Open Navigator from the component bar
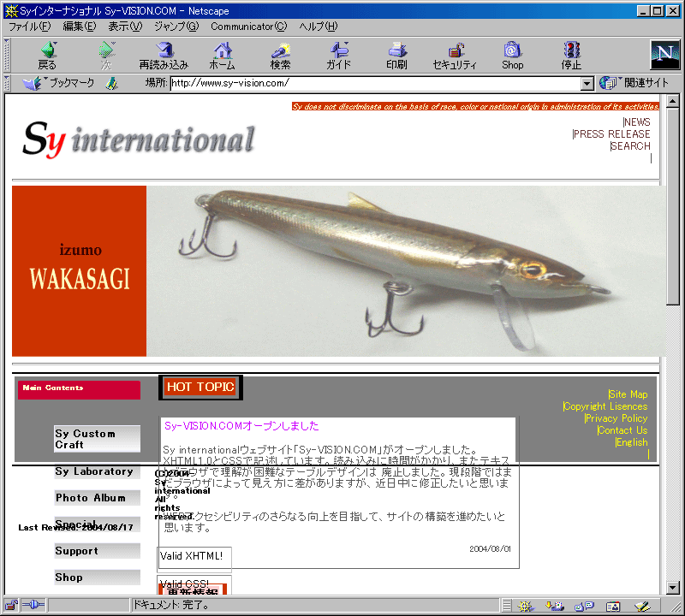The height and width of the screenshot is (616, 685). pyautogui.click(x=526, y=606)
